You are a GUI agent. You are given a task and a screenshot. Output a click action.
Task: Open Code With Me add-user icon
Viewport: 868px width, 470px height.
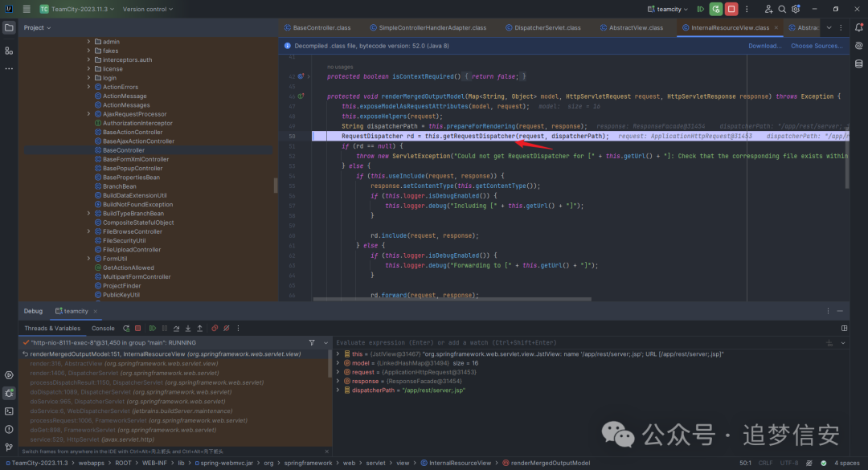click(x=768, y=9)
